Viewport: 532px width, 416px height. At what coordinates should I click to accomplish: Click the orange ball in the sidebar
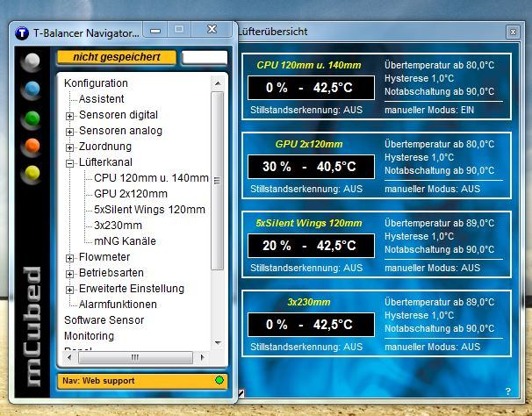tap(32, 146)
